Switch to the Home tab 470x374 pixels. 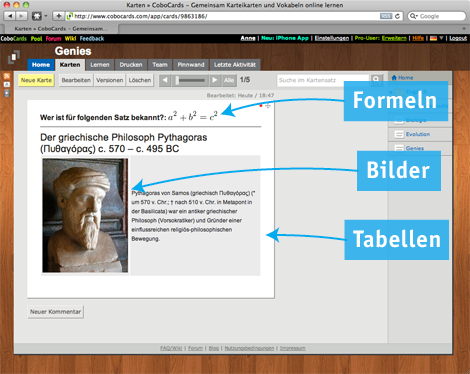click(41, 65)
